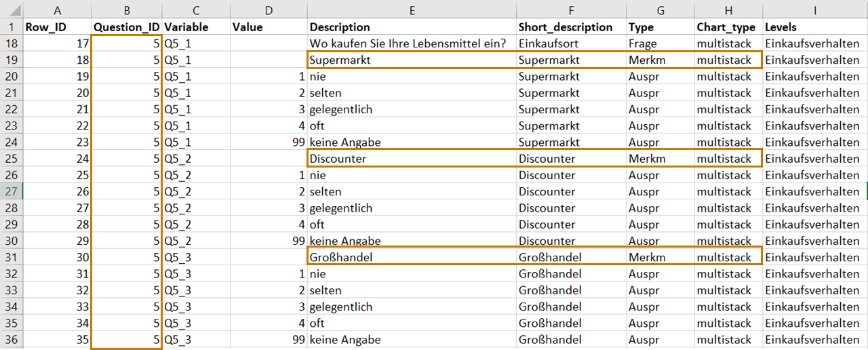Click the Chart_type header cell
The image size is (868, 350).
click(728, 27)
